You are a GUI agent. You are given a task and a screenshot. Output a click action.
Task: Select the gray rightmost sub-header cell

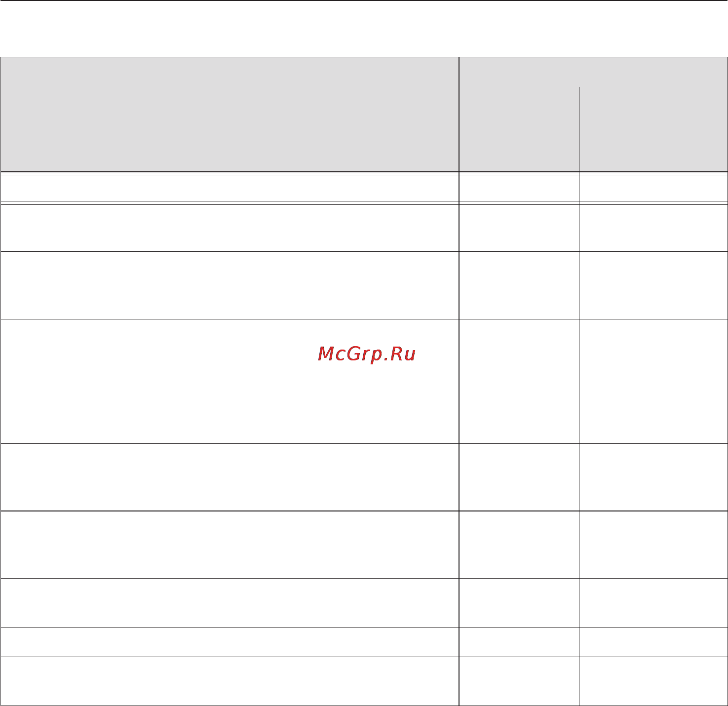click(653, 129)
